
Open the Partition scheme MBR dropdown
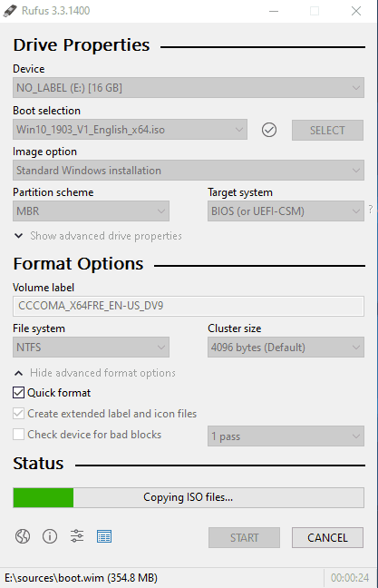click(91, 211)
